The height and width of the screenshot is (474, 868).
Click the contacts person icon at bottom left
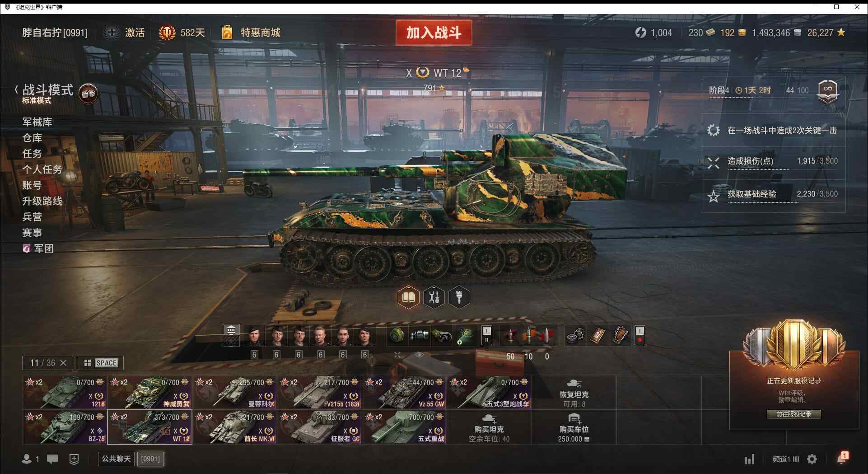27,459
